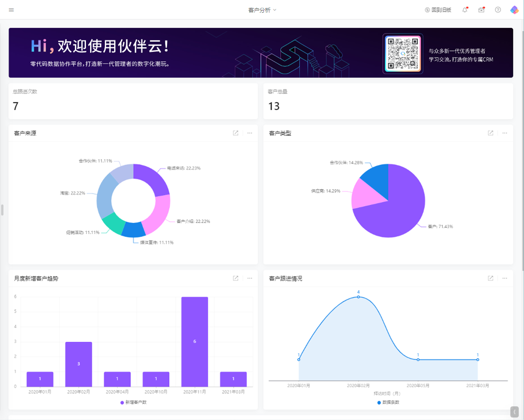This screenshot has width=524, height=420.
Task: Click the briefcase message icon with red dot
Action: point(482,9)
